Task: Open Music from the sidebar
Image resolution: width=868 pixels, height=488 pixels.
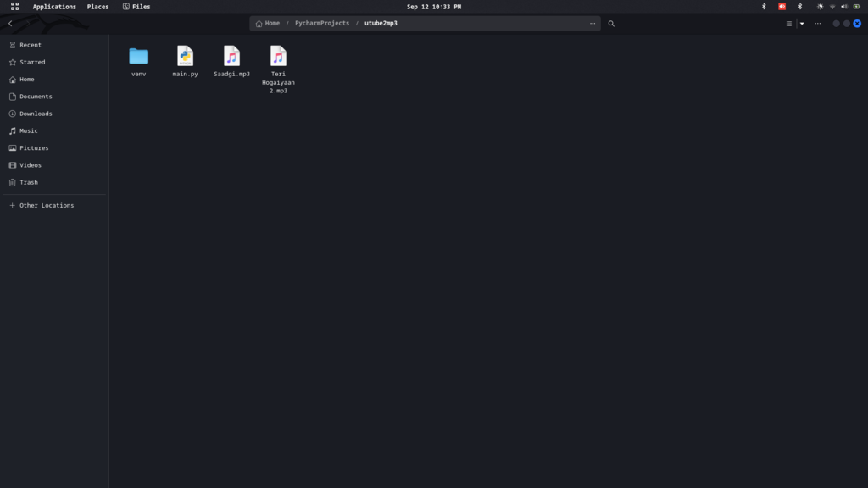Action: coord(53,130)
